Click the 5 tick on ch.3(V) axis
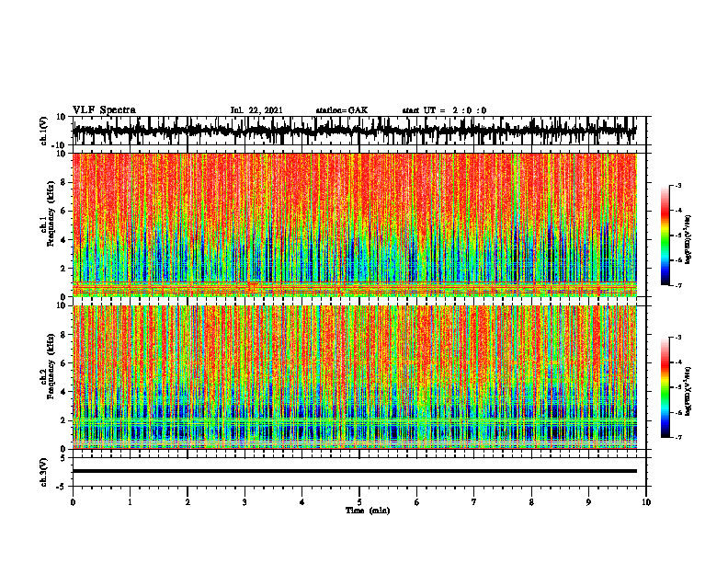 63,458
